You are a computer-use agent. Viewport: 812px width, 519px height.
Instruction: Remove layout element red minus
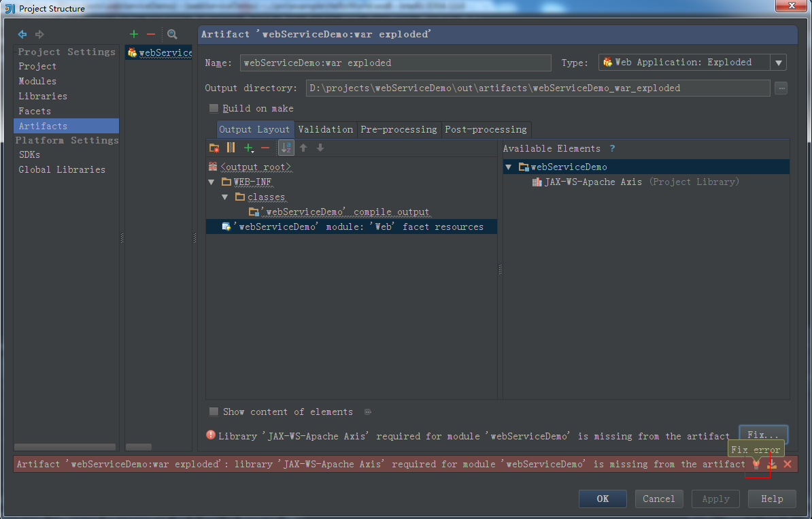tap(265, 148)
